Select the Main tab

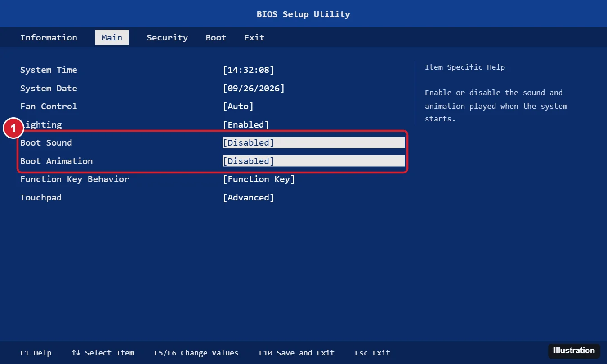coord(112,37)
